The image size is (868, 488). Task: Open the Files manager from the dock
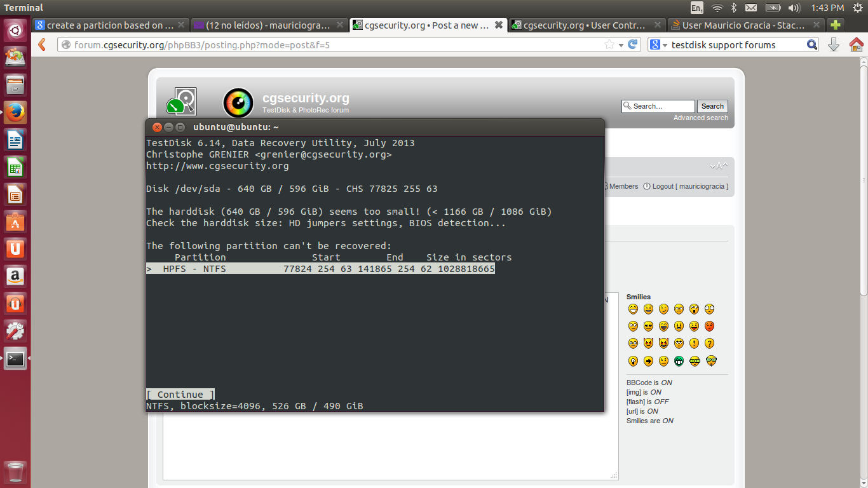pyautogui.click(x=15, y=85)
